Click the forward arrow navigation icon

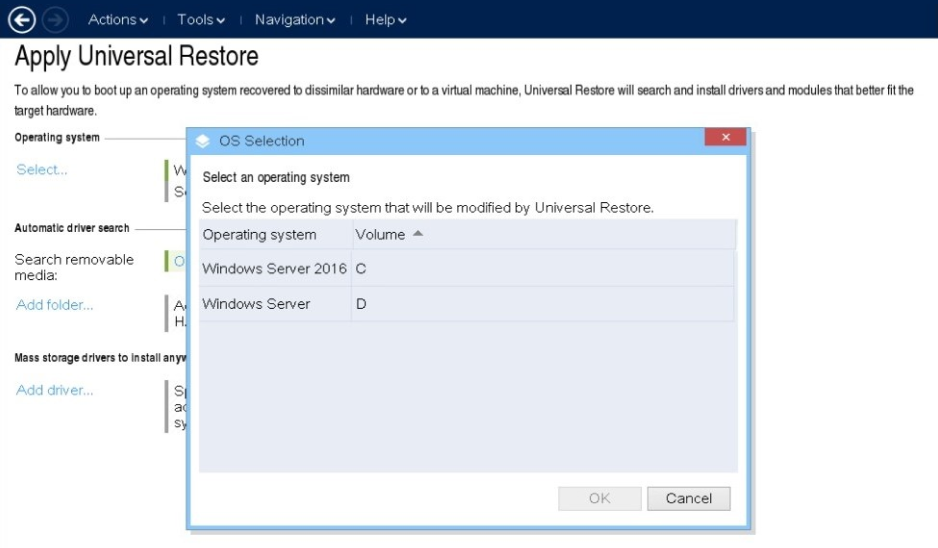click(x=54, y=20)
